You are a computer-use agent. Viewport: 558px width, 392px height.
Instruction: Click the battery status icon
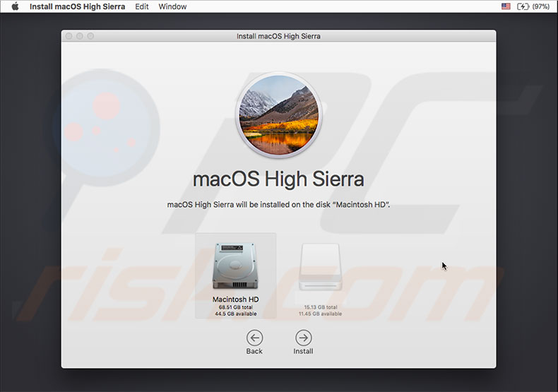click(x=523, y=6)
